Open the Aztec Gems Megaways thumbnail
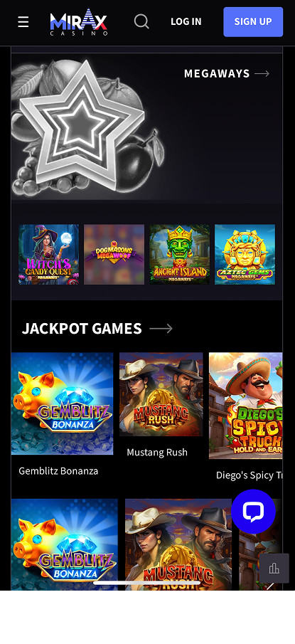Screen dimensions: 295x644 click(245, 254)
